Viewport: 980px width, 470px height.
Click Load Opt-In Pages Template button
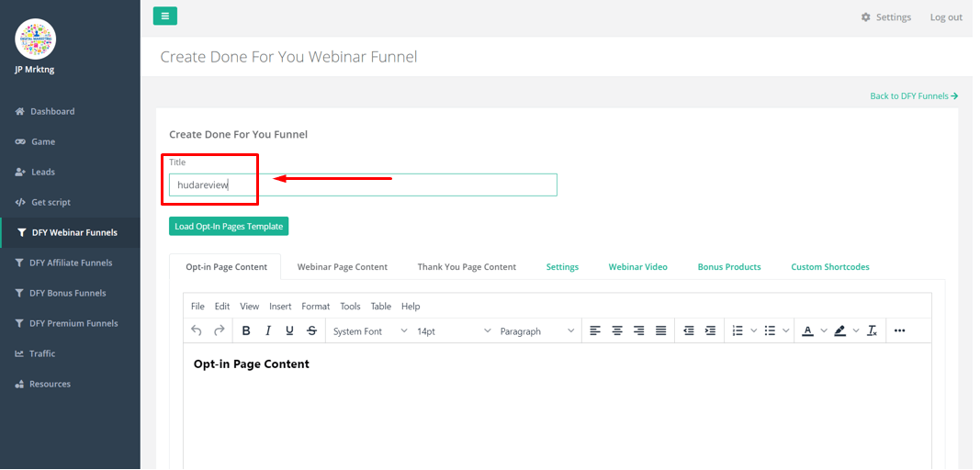229,226
